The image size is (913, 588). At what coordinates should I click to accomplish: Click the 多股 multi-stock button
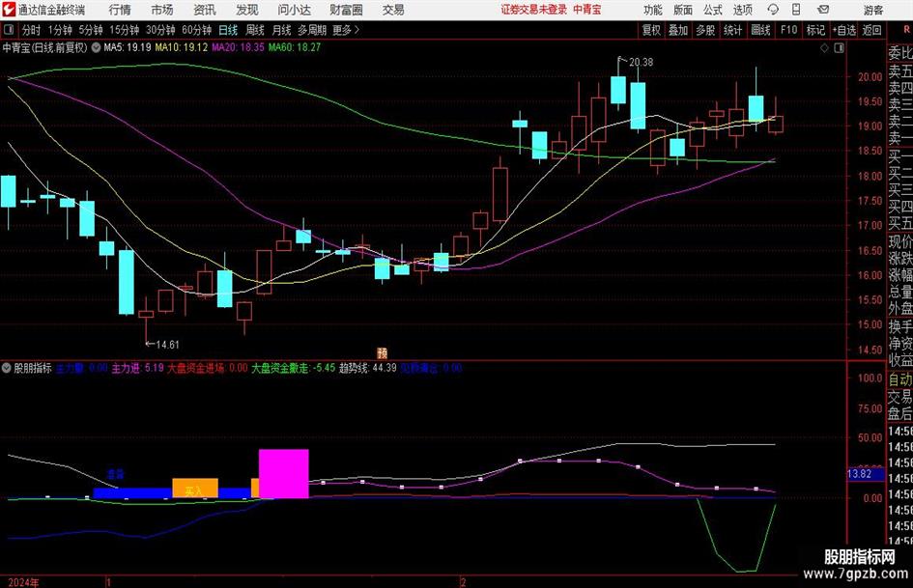click(x=705, y=30)
